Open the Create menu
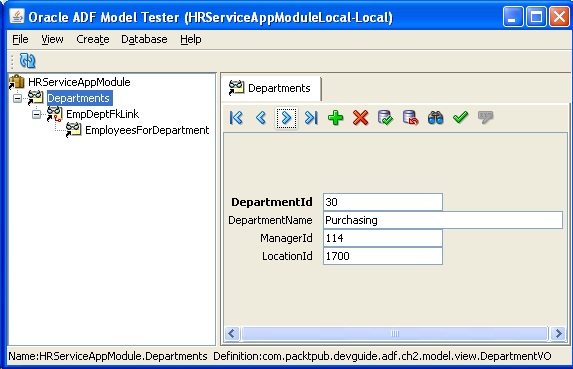Viewport: 573px width, 369px height. point(92,39)
